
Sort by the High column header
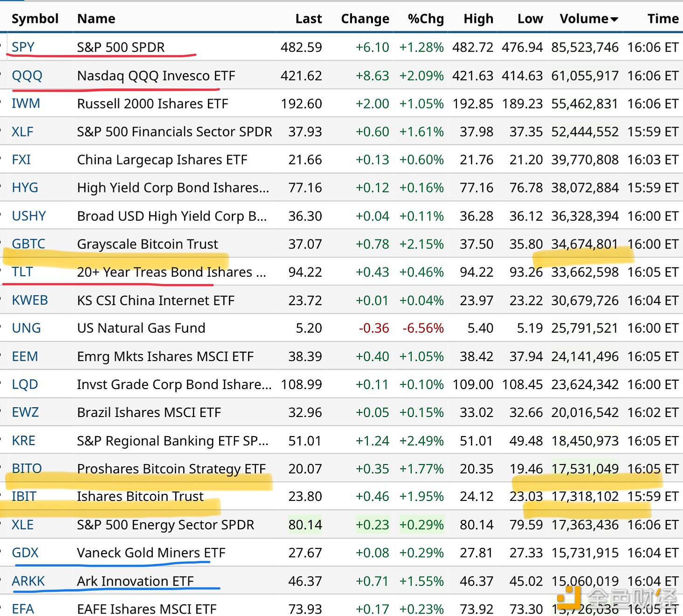[x=478, y=19]
